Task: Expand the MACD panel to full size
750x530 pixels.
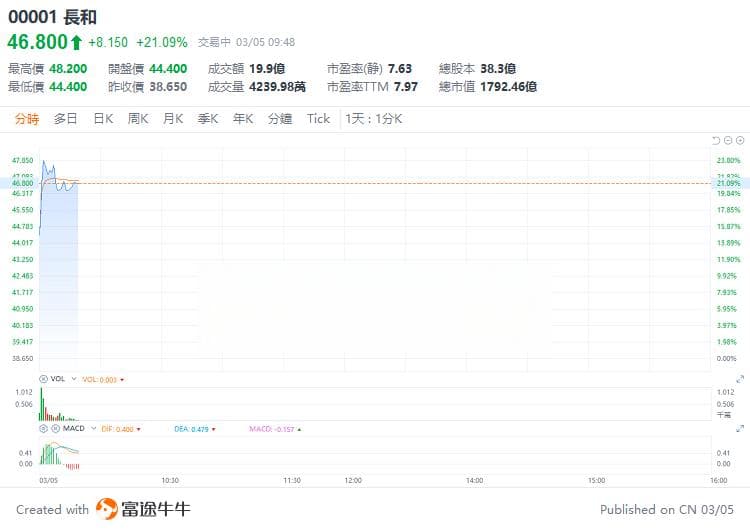Action: [740, 429]
